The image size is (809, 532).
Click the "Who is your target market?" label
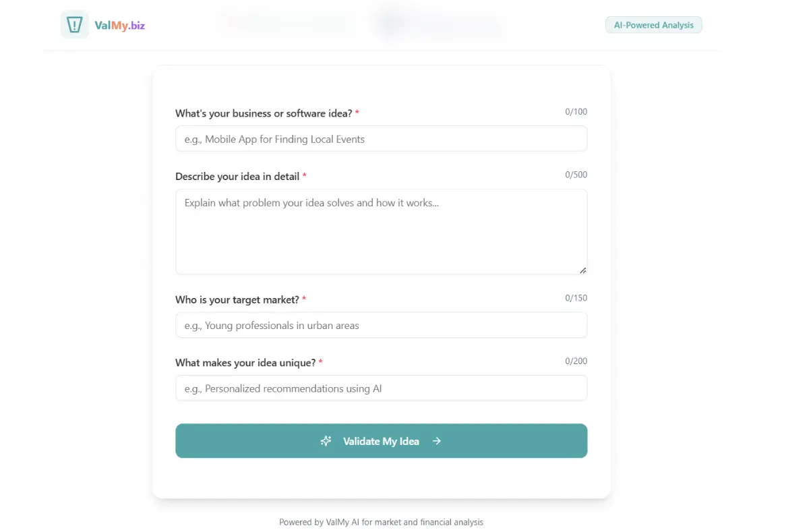[237, 299]
